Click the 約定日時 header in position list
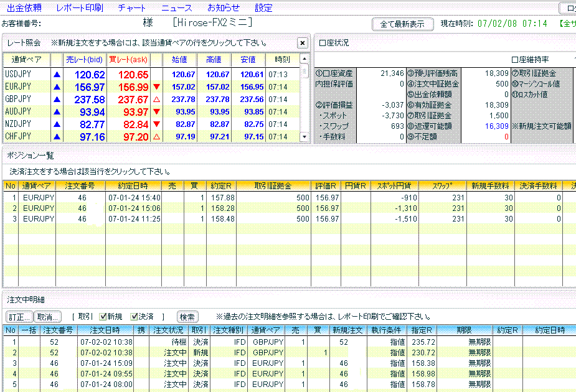Image resolution: width=576 pixels, height=392 pixels. click(133, 185)
